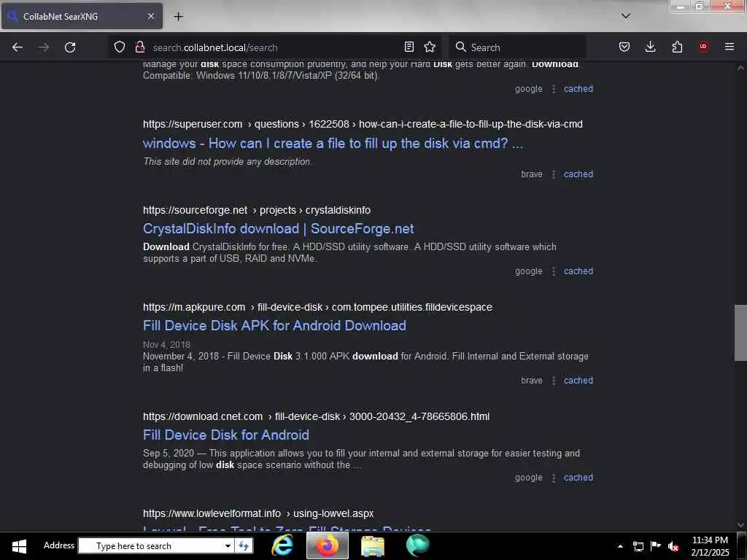Viewport: 747px width, 560px height.
Task: Click the https://m.apkpure.com URL text
Action: point(194,307)
